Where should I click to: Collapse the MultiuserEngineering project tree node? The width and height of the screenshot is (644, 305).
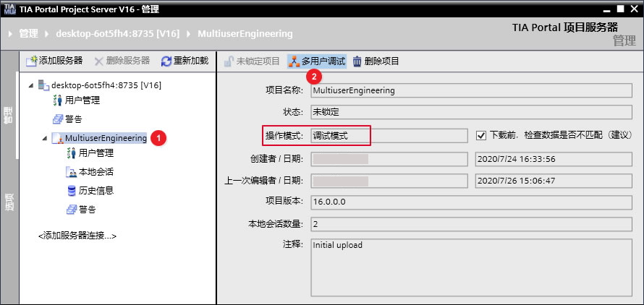[x=45, y=139]
